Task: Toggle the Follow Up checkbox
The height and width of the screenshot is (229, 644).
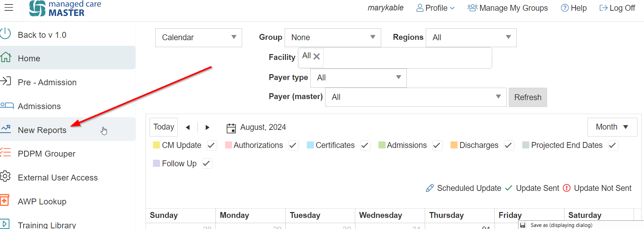Action: (207, 164)
